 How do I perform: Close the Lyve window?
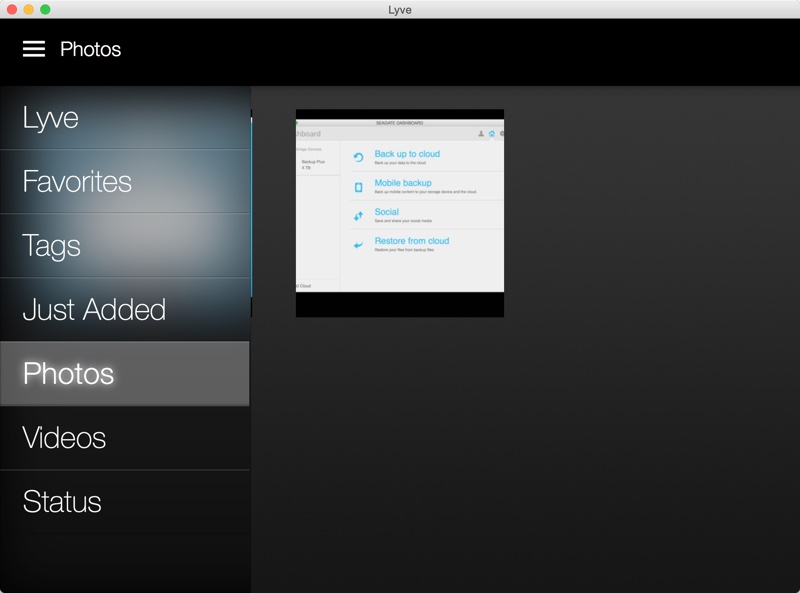(12, 9)
